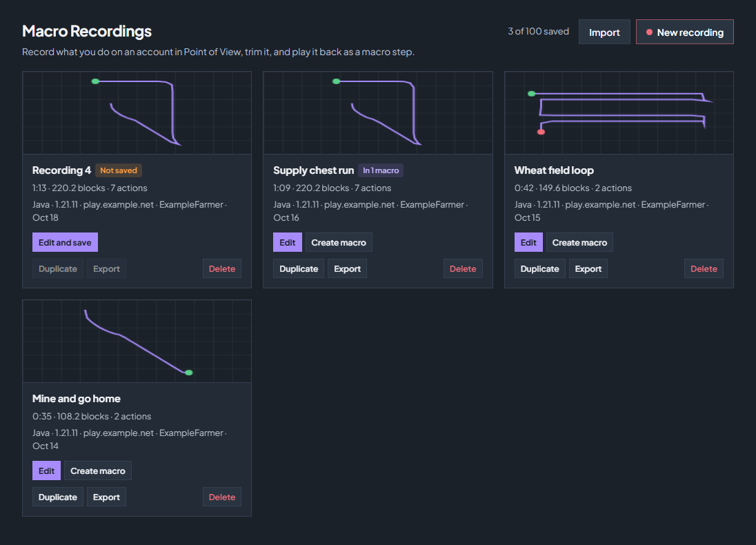Image resolution: width=756 pixels, height=545 pixels.
Task: Create macro from Mine and go home
Action: point(98,470)
